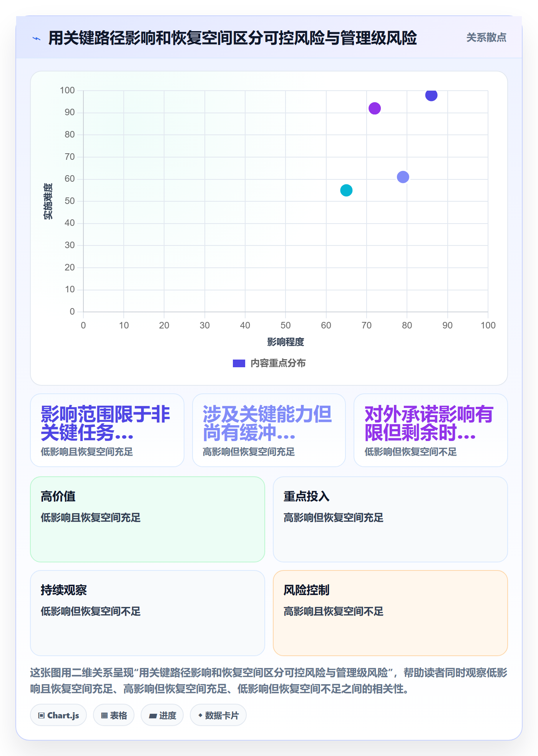This screenshot has width=538, height=756.
Task: Click the 影响程度 x-axis title
Action: [x=286, y=342]
